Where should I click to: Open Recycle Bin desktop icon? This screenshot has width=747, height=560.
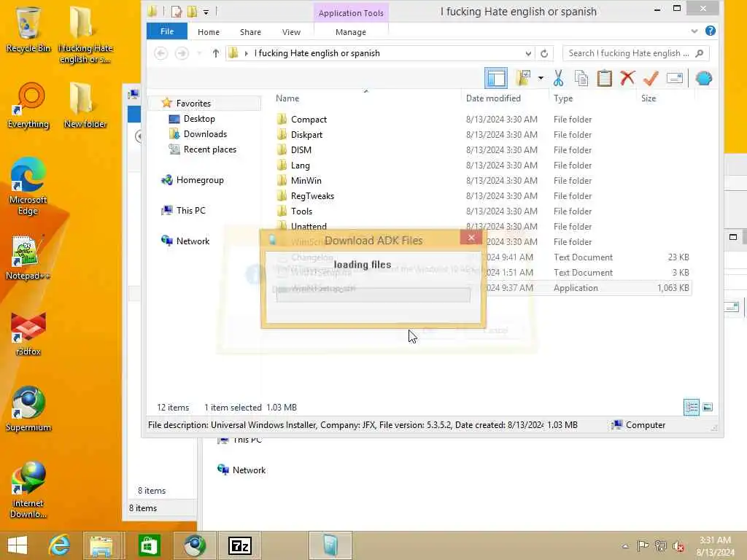(28, 30)
